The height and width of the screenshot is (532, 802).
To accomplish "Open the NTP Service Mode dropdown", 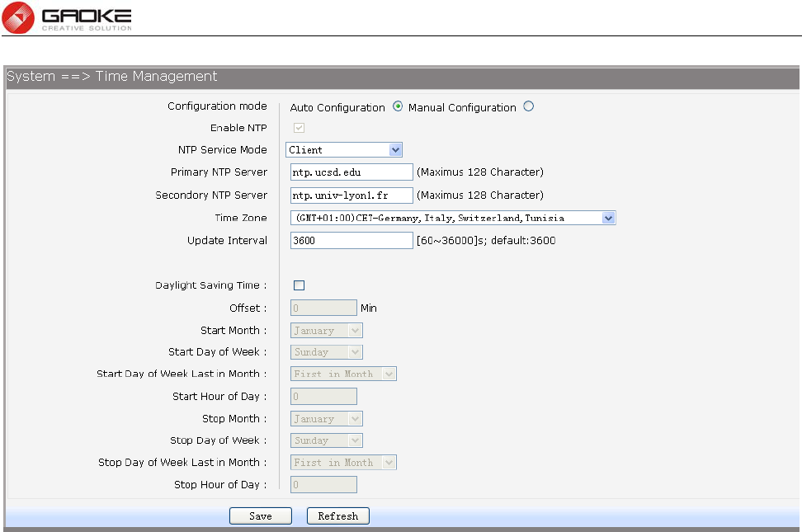I will (344, 150).
